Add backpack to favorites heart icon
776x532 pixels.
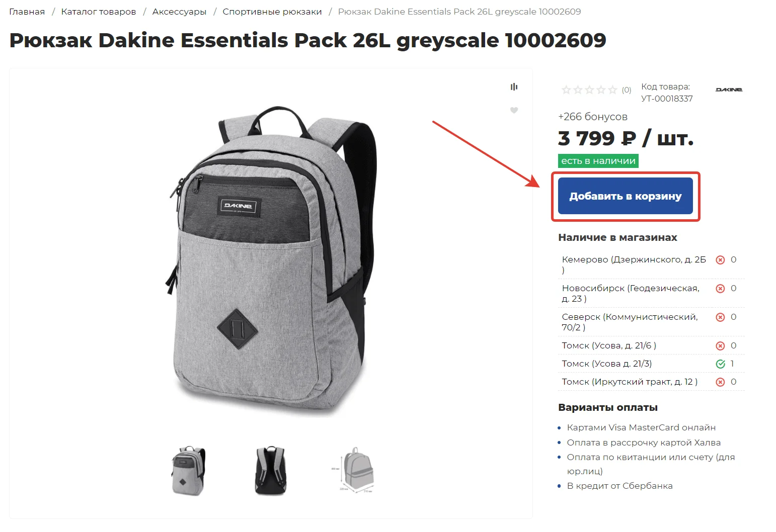pos(514,110)
